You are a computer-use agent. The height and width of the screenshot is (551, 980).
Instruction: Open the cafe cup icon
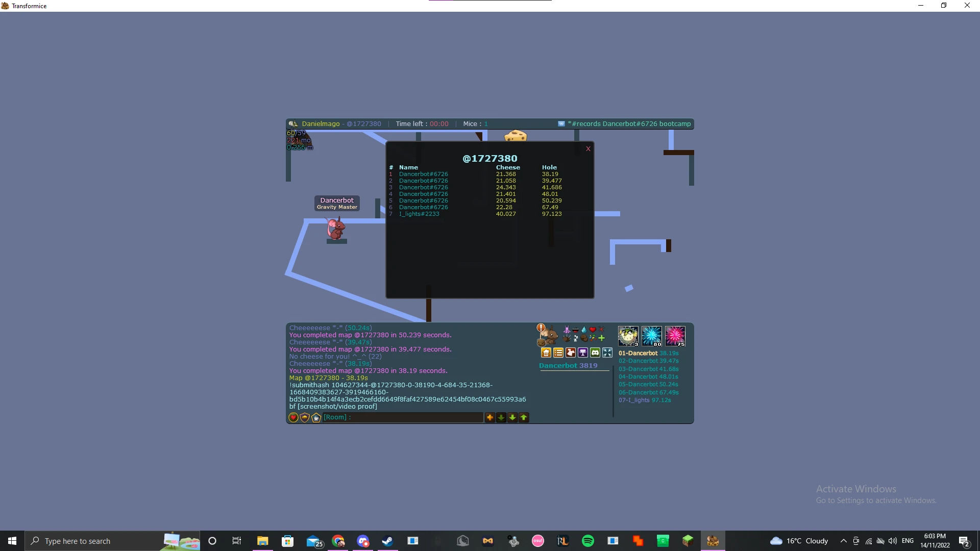[316, 417]
